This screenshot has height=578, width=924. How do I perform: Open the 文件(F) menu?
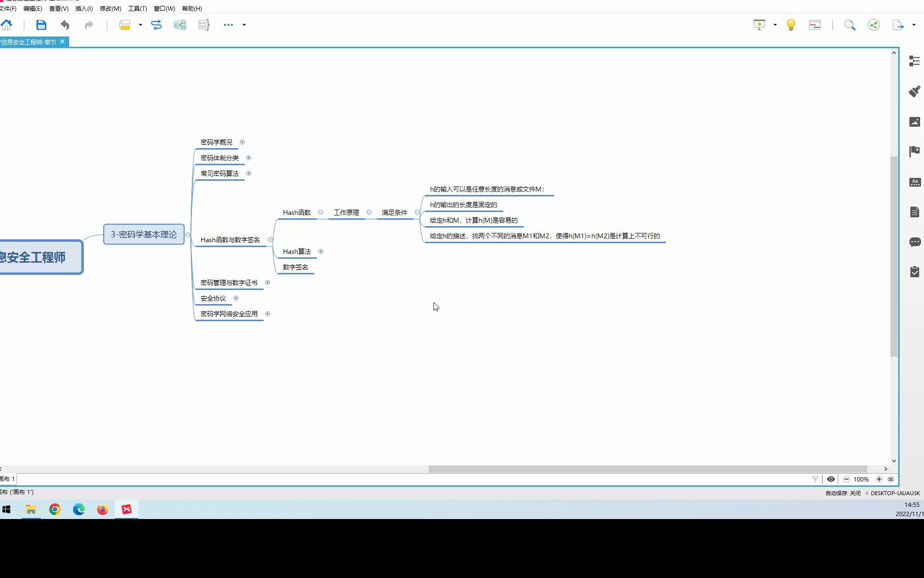click(x=8, y=9)
